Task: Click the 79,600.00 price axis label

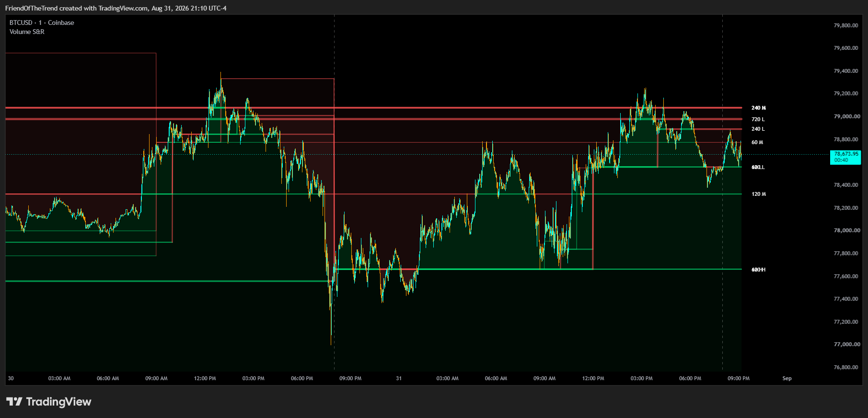Action: pyautogui.click(x=846, y=48)
